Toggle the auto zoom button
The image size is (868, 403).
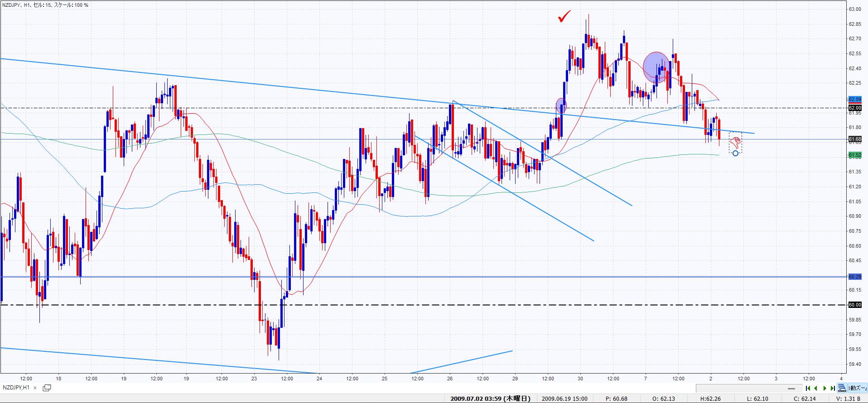[x=858, y=388]
